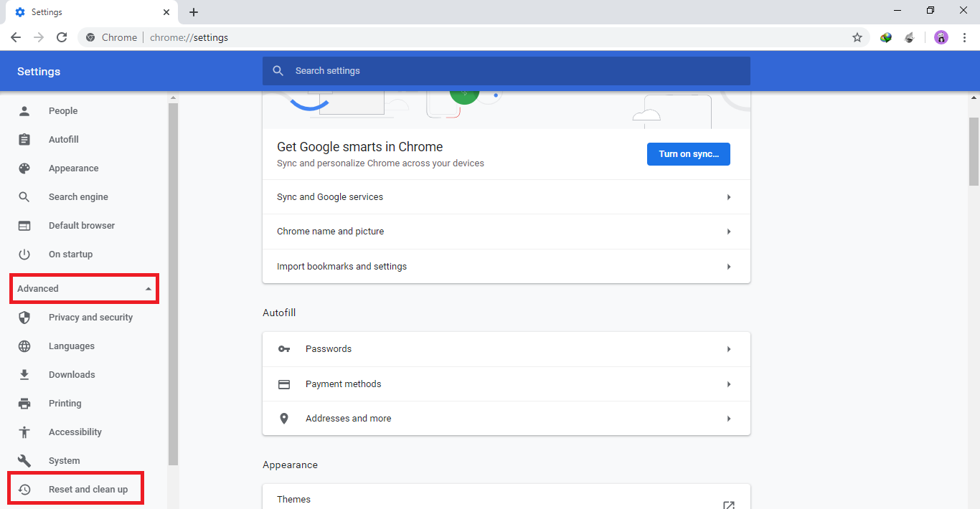Screen dimensions: 980x509
Task: Click the search magnifier icon in settings bar
Action: coord(278,71)
